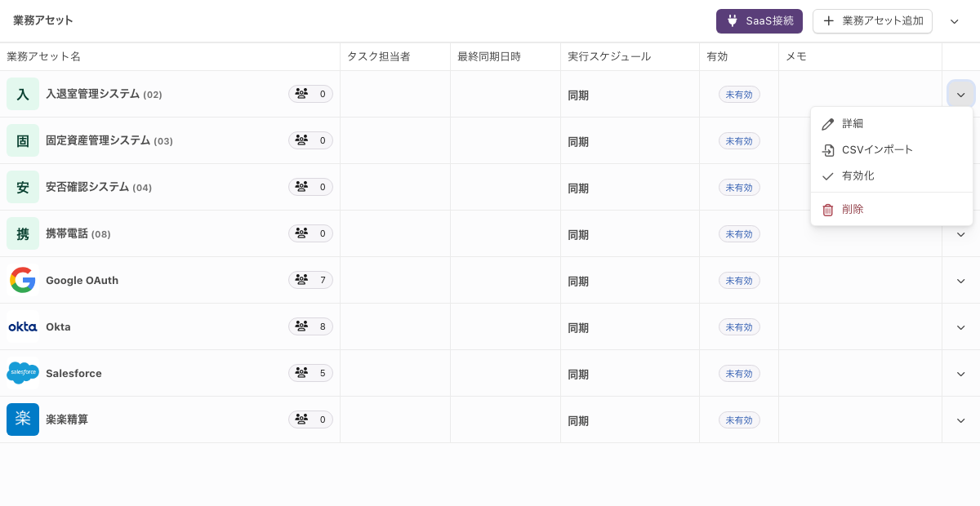Click the 未有効 badge for 固定資産管理システム
The image size is (980, 506).
pyautogui.click(x=739, y=141)
